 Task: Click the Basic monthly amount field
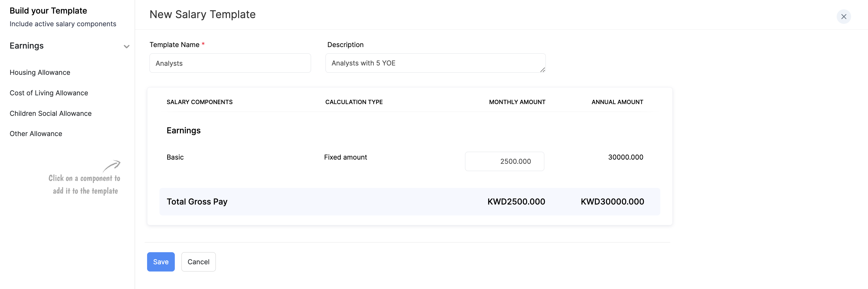[x=505, y=161]
